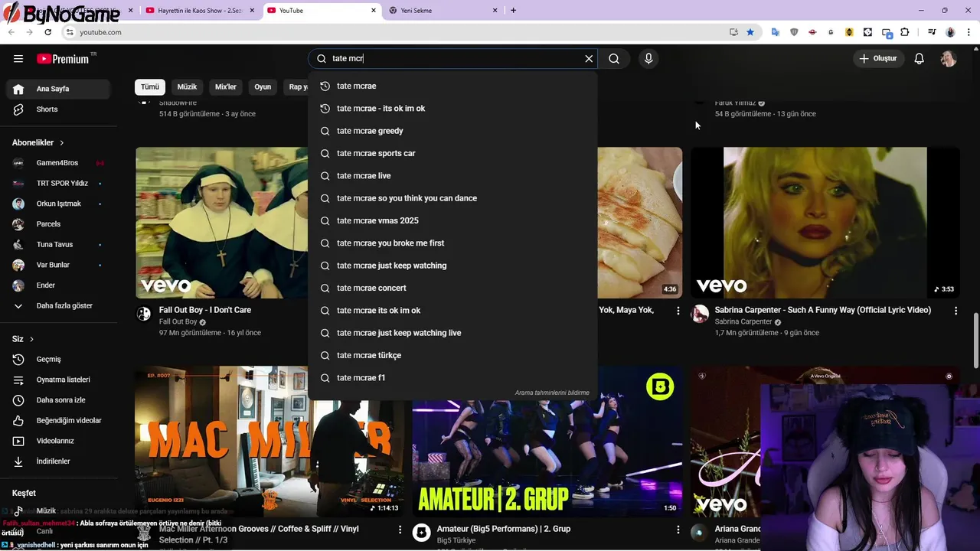Open more options for Mac Miller video
Viewport: 980px width, 551px height.
pos(400,530)
